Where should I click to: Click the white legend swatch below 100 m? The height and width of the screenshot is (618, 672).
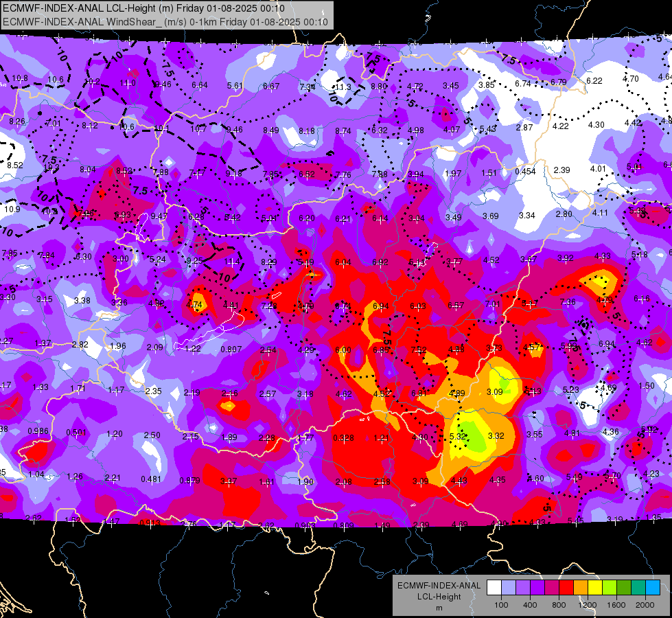pos(494,587)
